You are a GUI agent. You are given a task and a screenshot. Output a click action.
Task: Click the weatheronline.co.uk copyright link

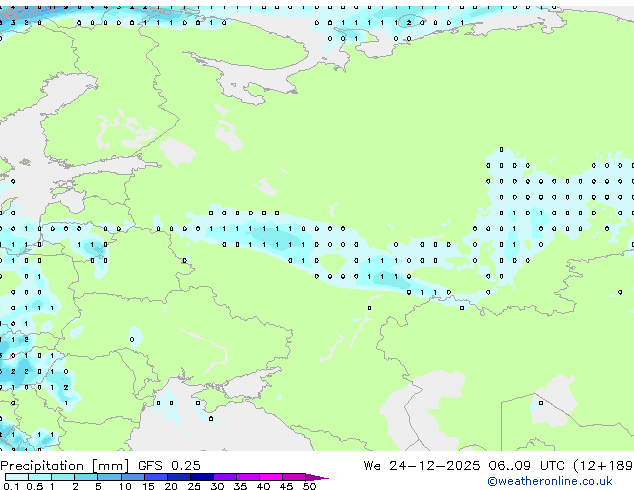coord(550,481)
